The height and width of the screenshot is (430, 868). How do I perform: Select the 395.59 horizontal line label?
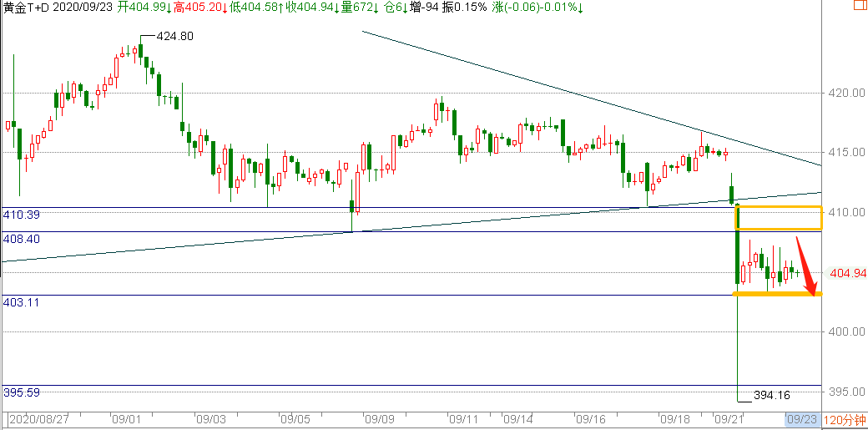[x=21, y=392]
